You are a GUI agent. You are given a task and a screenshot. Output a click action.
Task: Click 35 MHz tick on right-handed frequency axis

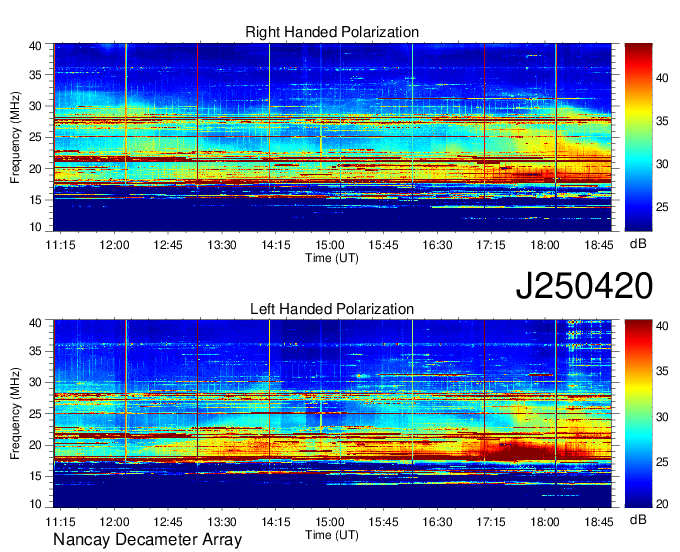35,75
